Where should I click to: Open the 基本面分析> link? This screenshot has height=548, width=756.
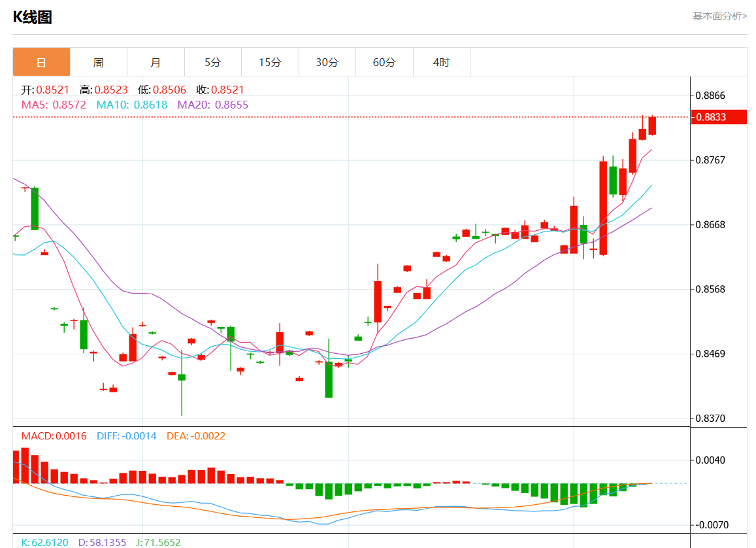719,16
